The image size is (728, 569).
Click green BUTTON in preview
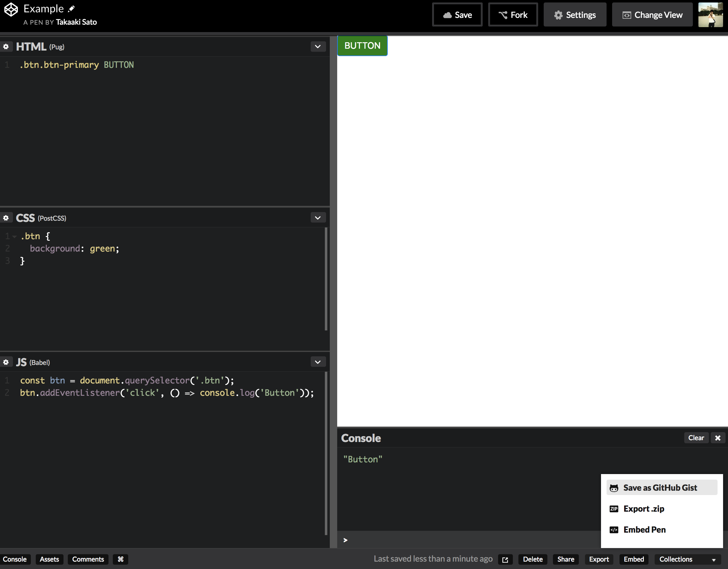tap(362, 46)
